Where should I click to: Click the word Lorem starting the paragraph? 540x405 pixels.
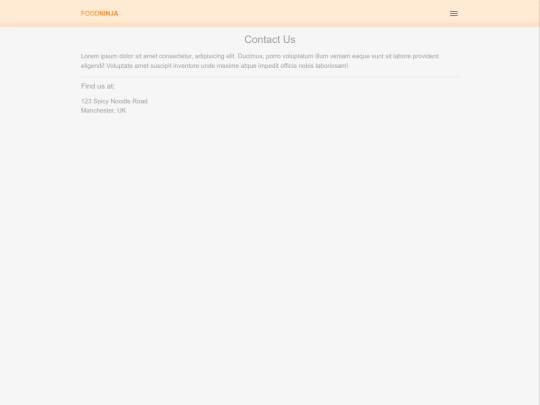coord(90,56)
